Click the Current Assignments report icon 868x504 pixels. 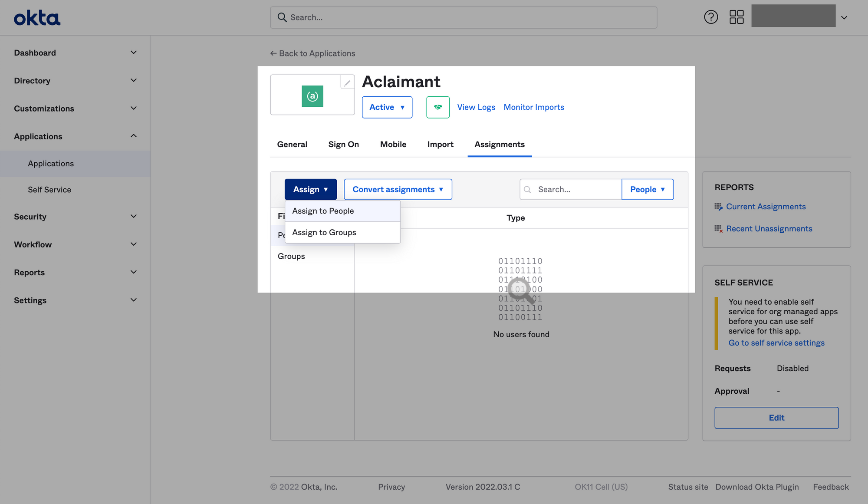[719, 207]
